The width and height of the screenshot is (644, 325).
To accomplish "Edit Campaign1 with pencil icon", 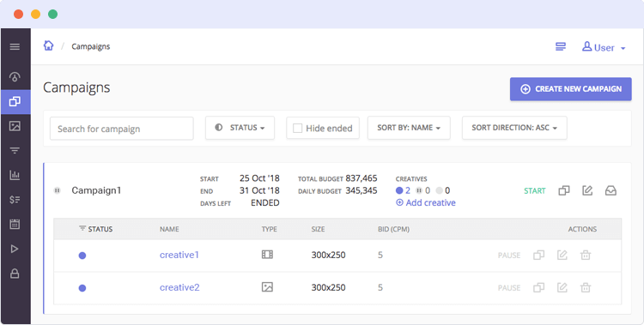I will pyautogui.click(x=587, y=190).
